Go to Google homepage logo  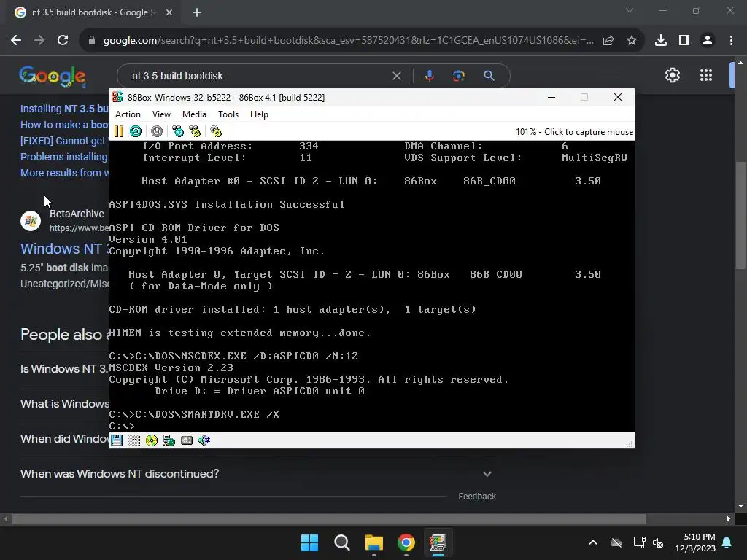(53, 76)
